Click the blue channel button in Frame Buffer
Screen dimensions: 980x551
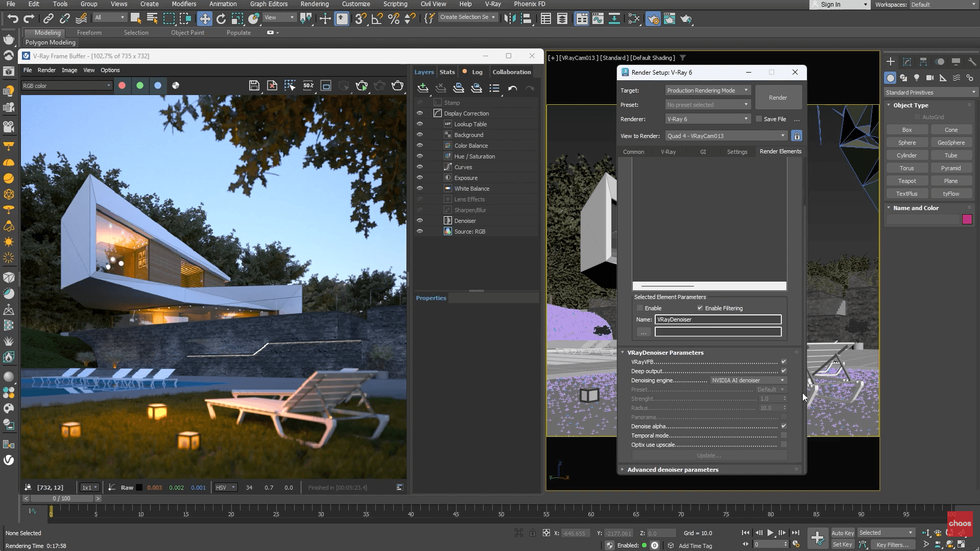pyautogui.click(x=158, y=85)
